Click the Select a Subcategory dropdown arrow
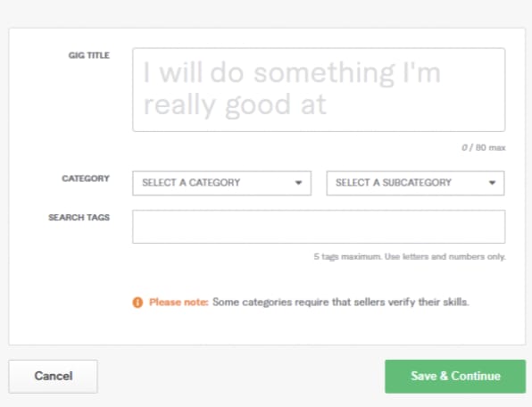The width and height of the screenshot is (532, 407). tap(492, 183)
